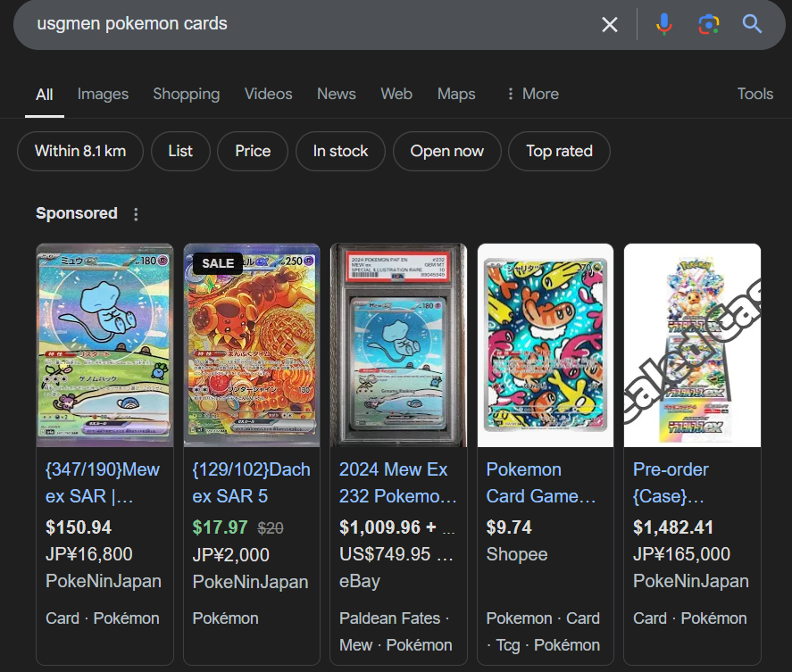Clear the search box with the X icon
Image resolution: width=792 pixels, height=672 pixels.
pos(610,24)
